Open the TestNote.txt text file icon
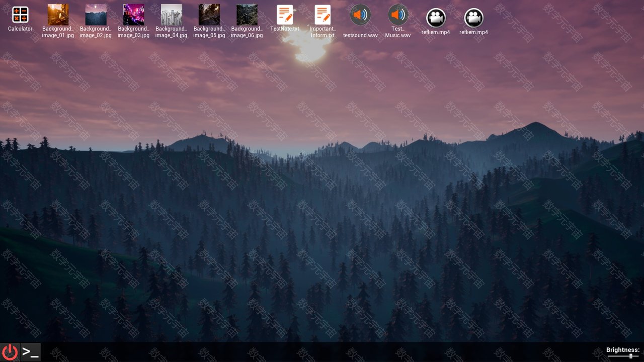The height and width of the screenshot is (362, 644). tap(285, 15)
